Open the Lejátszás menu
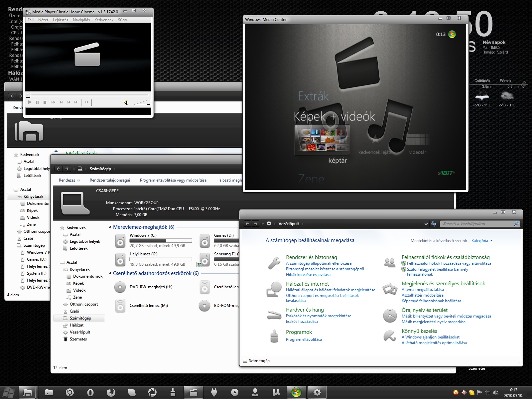Image resolution: width=532 pixels, height=399 pixels. pyautogui.click(x=61, y=20)
